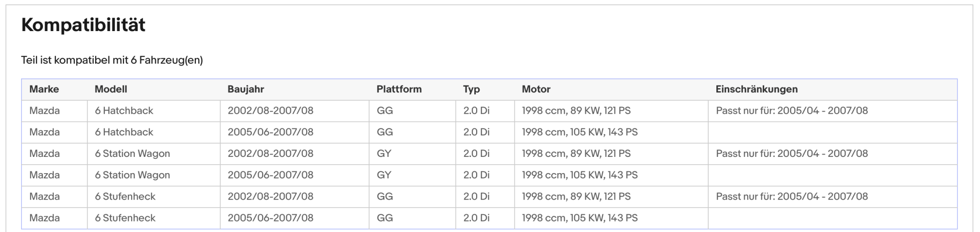The image size is (980, 232).
Task: Click '2.0 Di' in the Station Wagon 89 KW row
Action: point(476,154)
